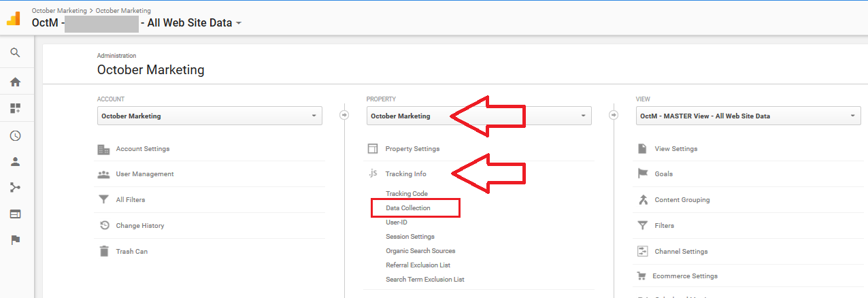This screenshot has height=298, width=868.
Task: Open Behavior layout icon in sidebar
Action: 15,214
